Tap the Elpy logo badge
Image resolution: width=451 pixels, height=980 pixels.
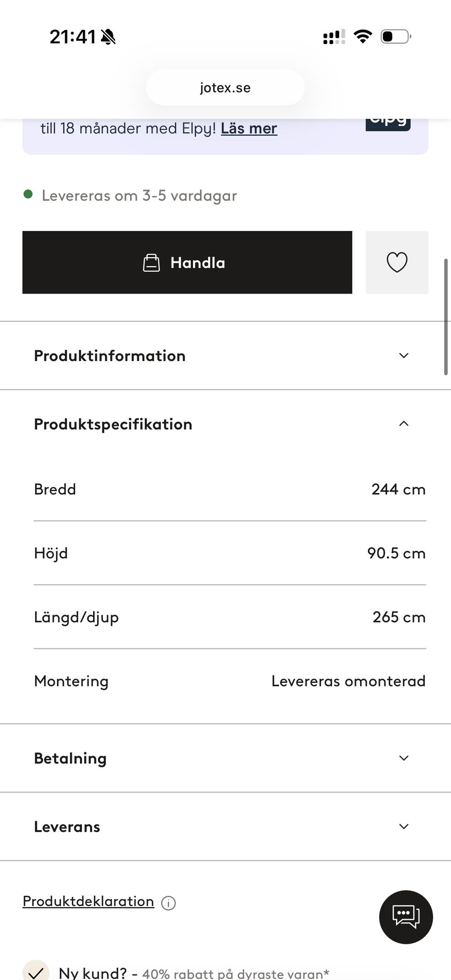(388, 123)
